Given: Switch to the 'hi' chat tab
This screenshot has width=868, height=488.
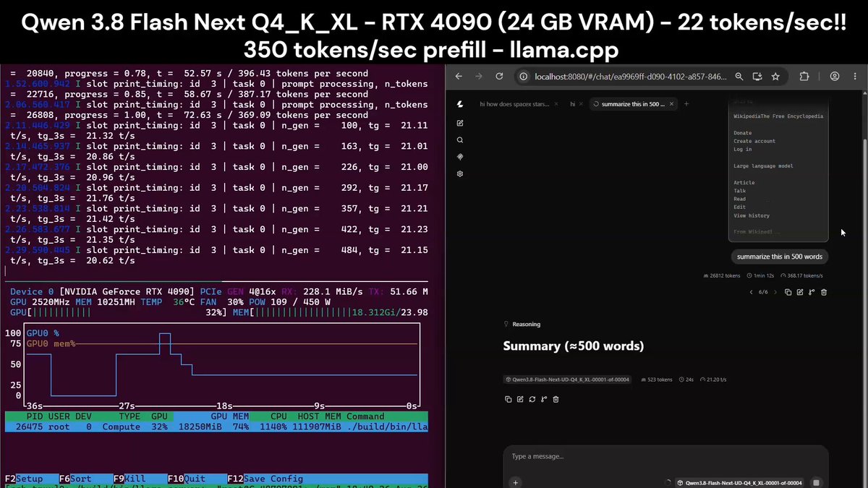Looking at the screenshot, I should (x=572, y=104).
